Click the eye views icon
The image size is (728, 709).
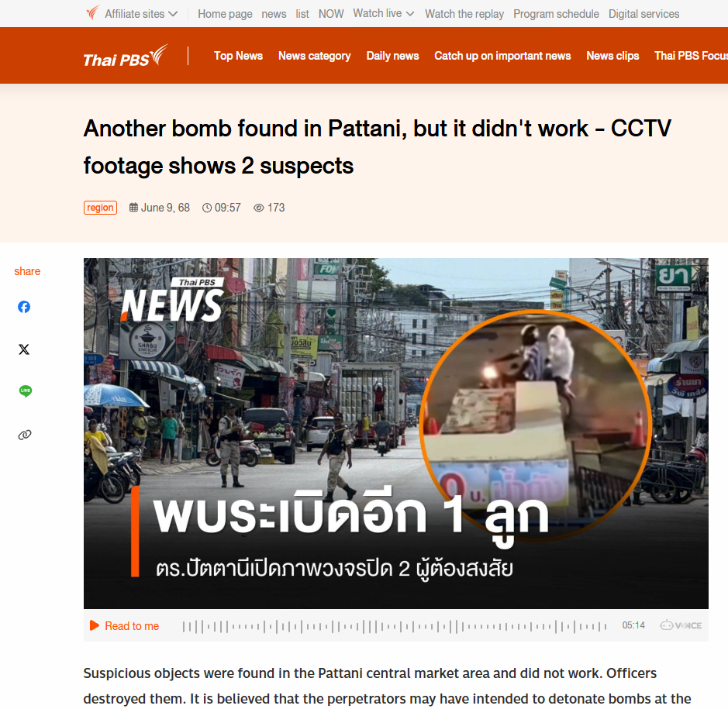coord(259,208)
